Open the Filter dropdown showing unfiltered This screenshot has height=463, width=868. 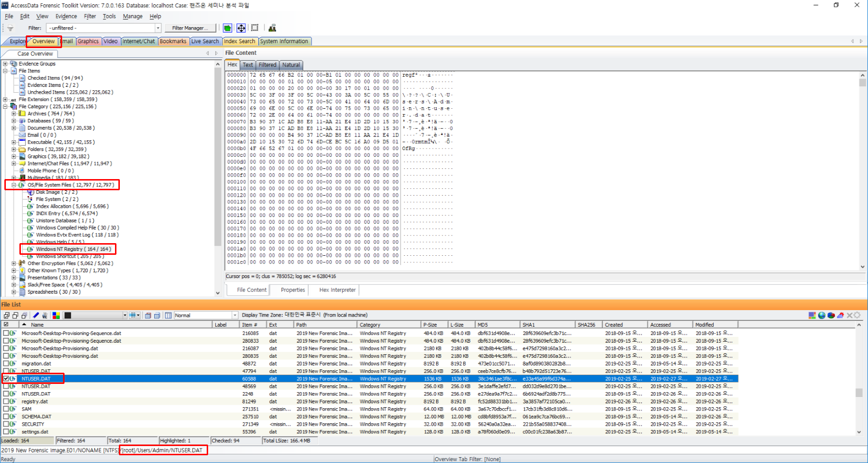[158, 28]
